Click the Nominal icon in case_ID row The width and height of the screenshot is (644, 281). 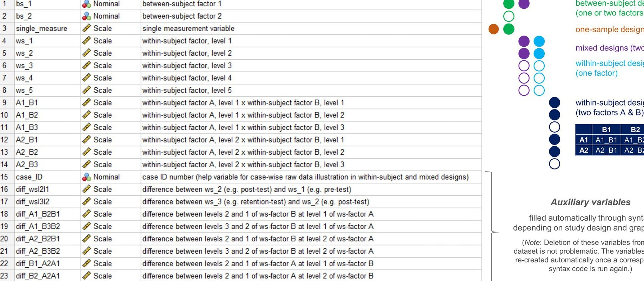click(x=86, y=177)
